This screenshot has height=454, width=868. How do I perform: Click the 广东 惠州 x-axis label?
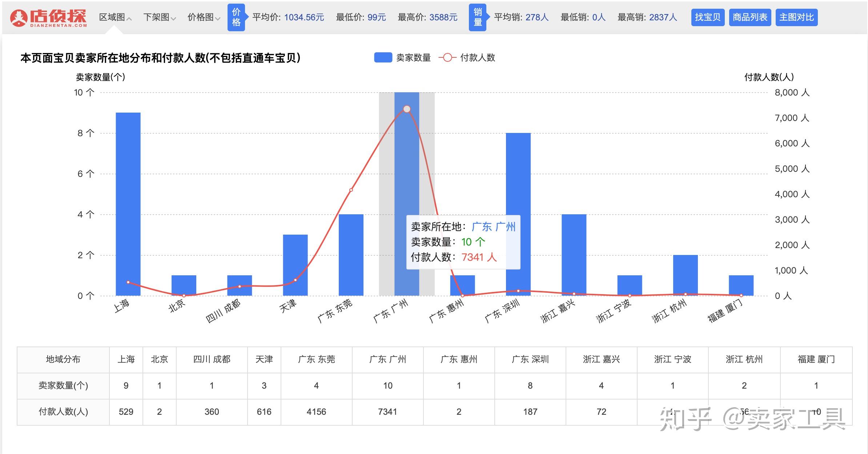point(446,311)
